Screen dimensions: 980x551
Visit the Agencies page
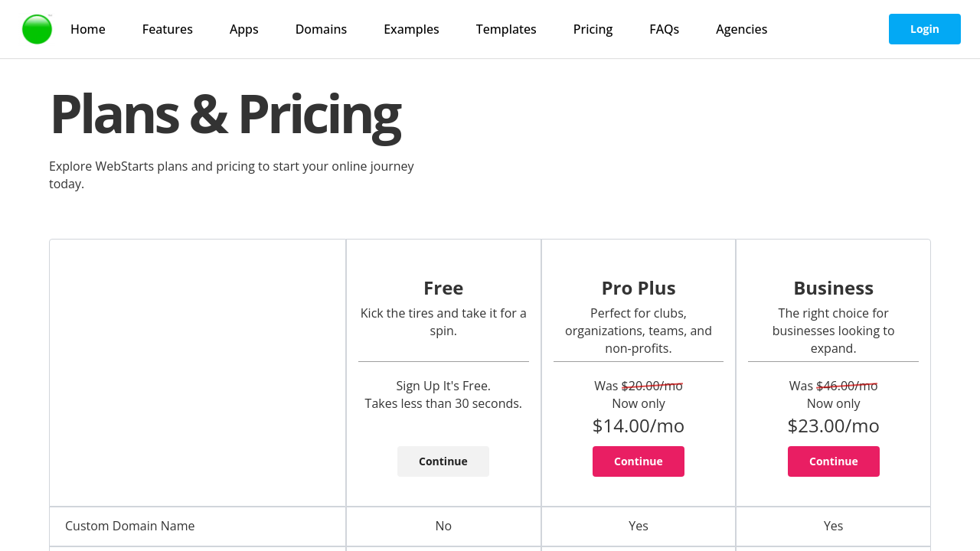click(741, 29)
